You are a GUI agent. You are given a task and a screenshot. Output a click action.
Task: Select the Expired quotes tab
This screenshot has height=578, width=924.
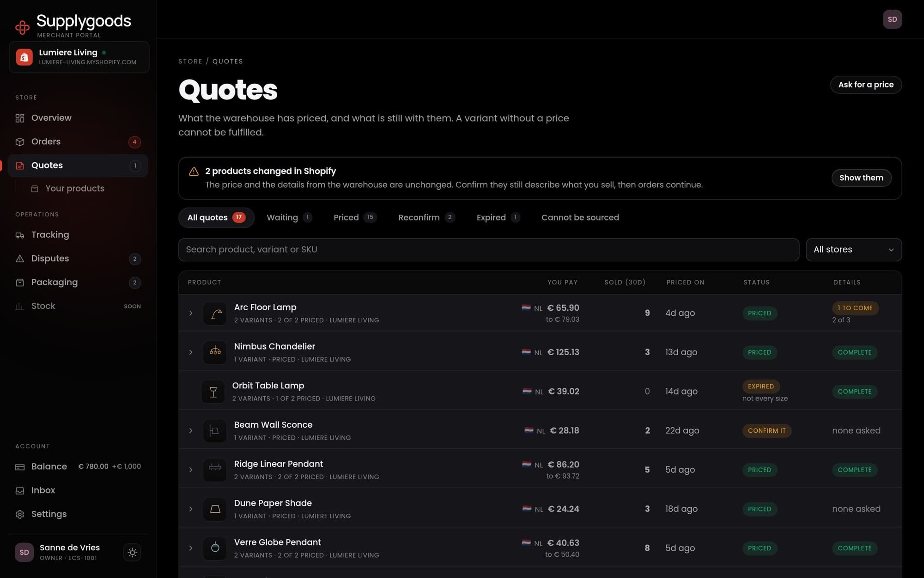498,218
